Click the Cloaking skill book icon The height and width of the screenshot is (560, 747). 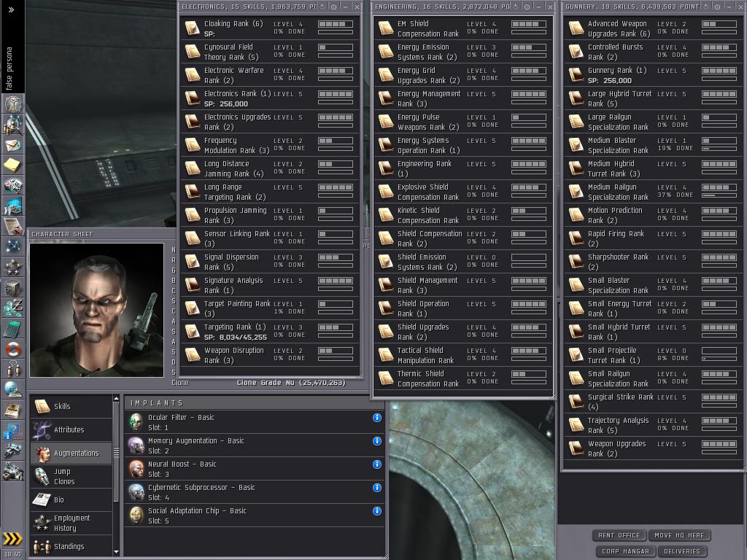(193, 28)
